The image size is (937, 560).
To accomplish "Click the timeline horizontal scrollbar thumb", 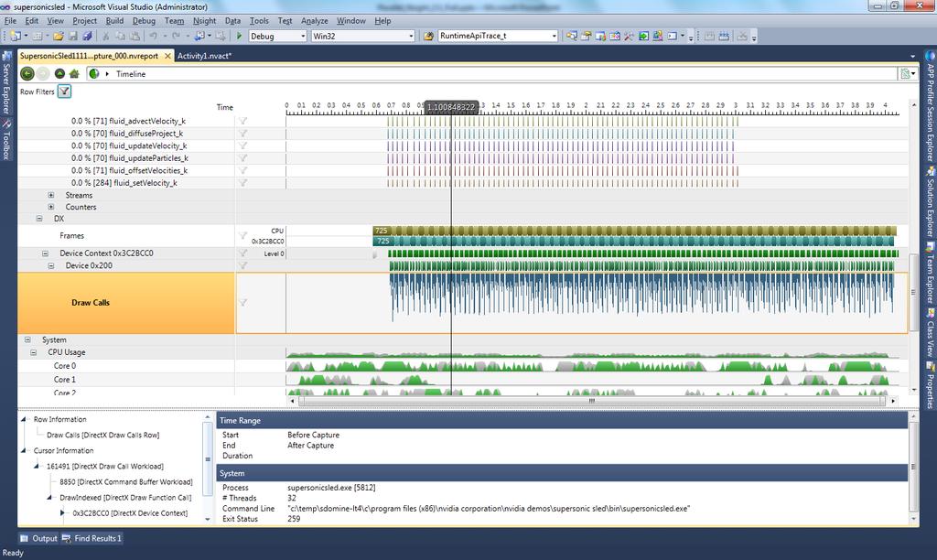I will click(x=592, y=401).
